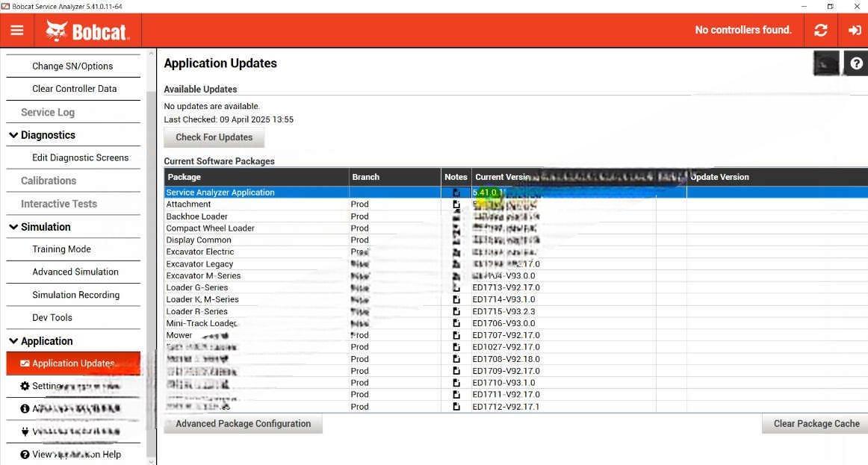868x465 pixels.
Task: Select Application Updates menu item
Action: coord(73,363)
